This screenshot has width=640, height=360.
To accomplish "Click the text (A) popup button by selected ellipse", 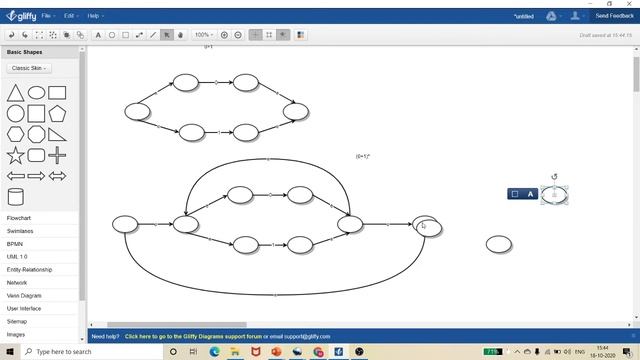I will click(530, 194).
